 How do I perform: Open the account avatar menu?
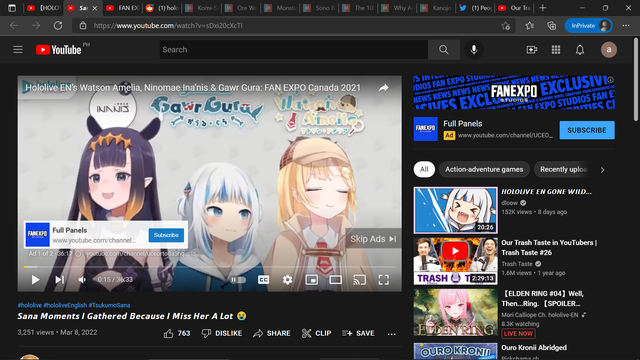pyautogui.click(x=609, y=50)
